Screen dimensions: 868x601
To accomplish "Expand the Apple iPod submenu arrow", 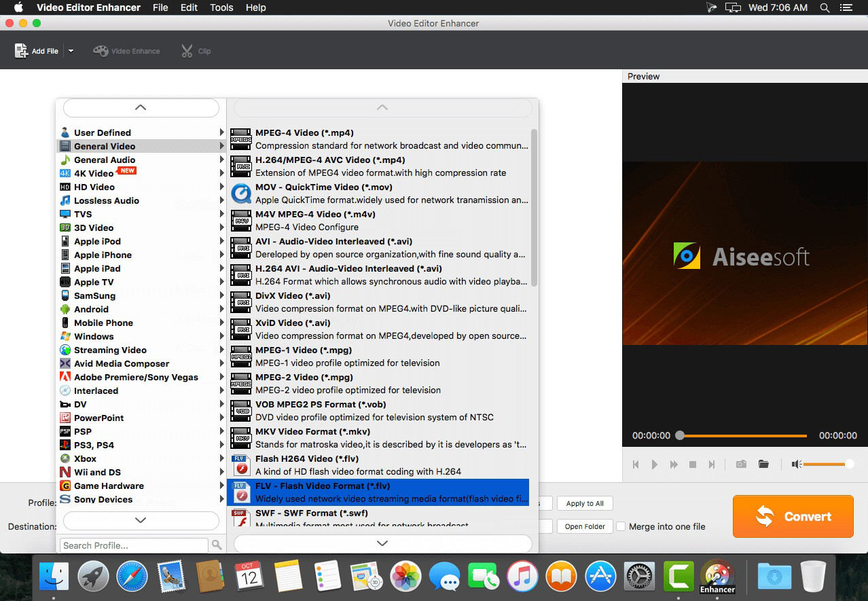I will [221, 241].
